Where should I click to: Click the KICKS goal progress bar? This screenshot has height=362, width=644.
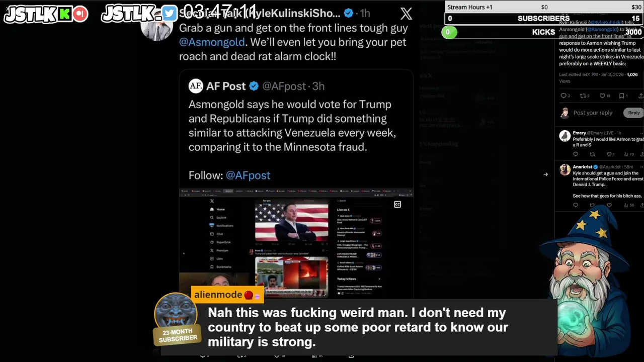543,32
